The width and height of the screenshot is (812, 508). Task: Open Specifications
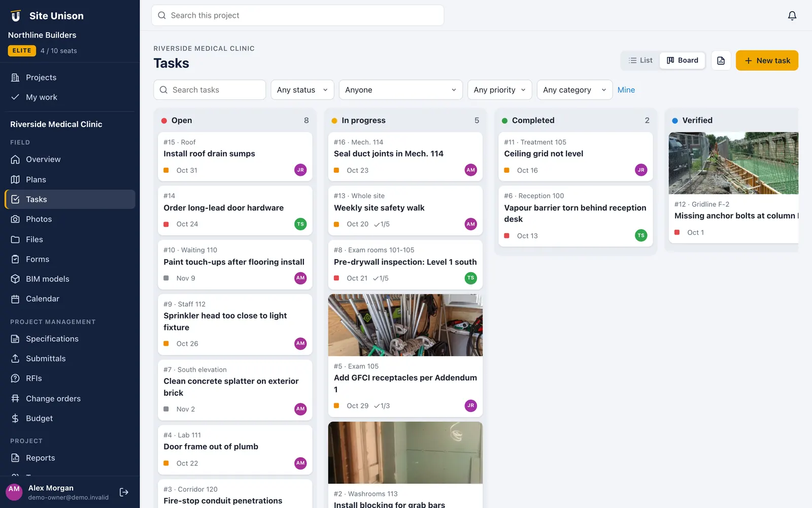[x=70, y=339]
